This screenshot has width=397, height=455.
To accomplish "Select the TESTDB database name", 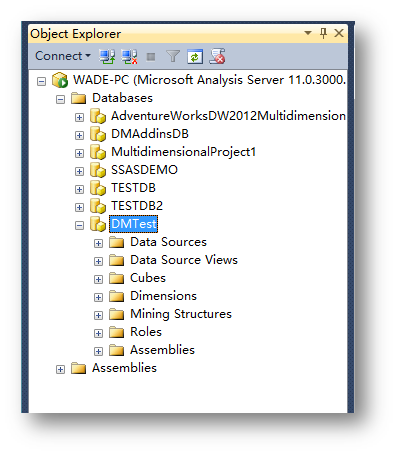I will click(133, 188).
